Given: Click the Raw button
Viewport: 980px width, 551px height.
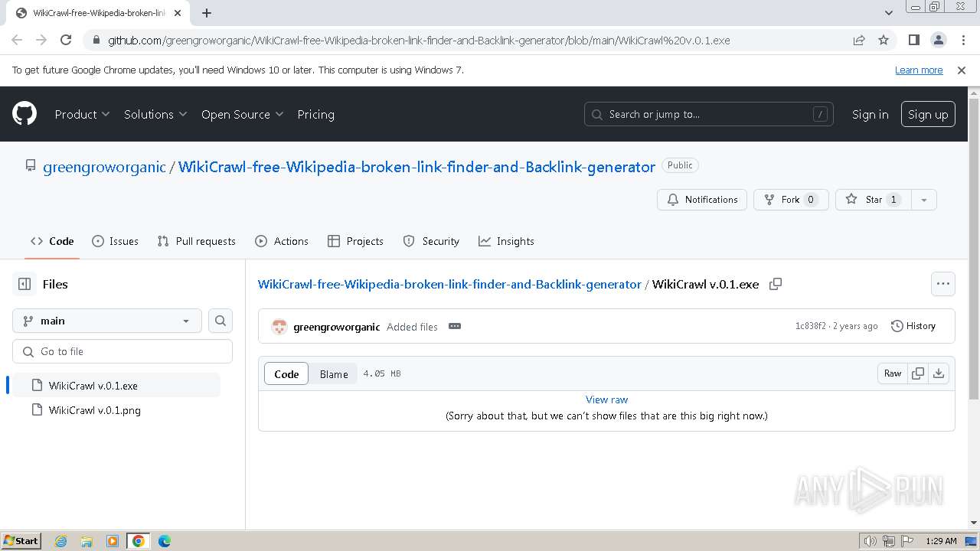Looking at the screenshot, I should pyautogui.click(x=893, y=373).
